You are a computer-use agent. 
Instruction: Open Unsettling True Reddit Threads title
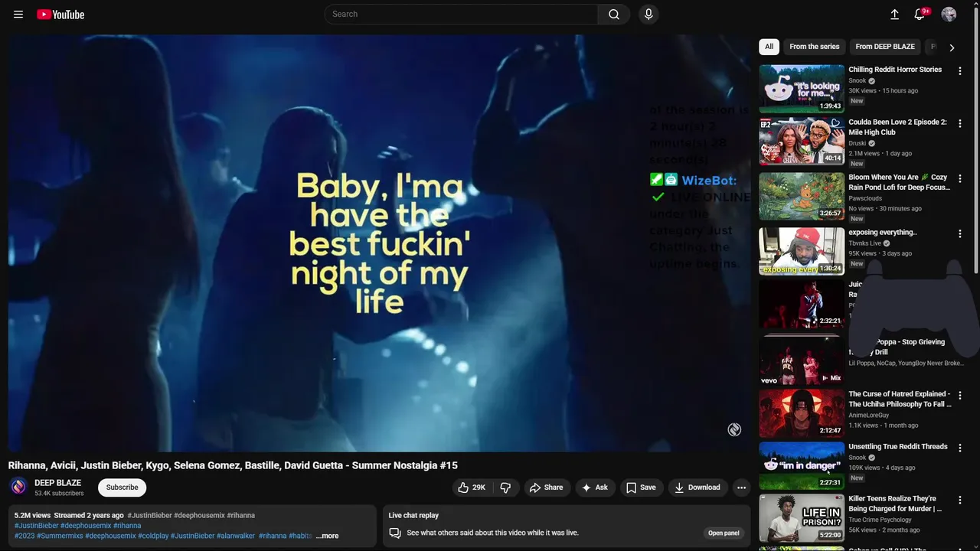click(898, 447)
